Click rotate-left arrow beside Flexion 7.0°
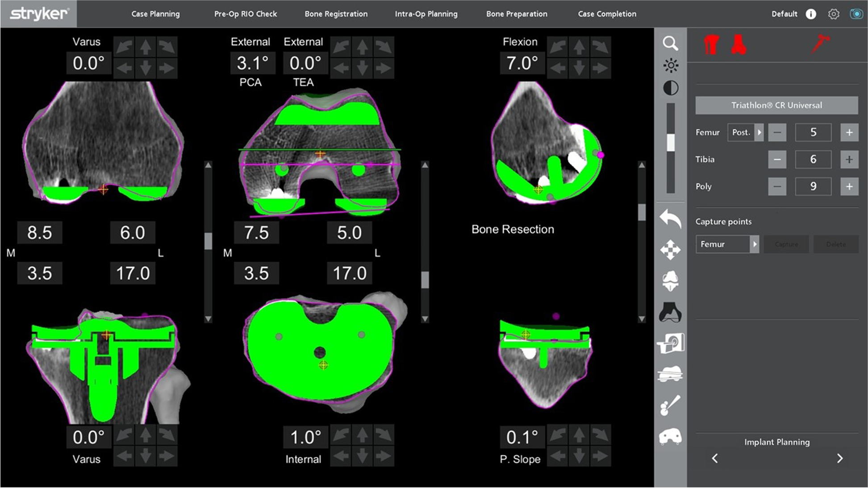This screenshot has width=868, height=488. [557, 47]
